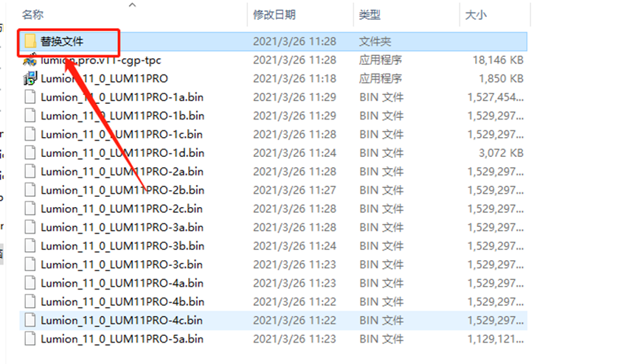Select Lumion_11_0_LUM11PRO-2a.bin file name
638x364 pixels.
[122, 172]
